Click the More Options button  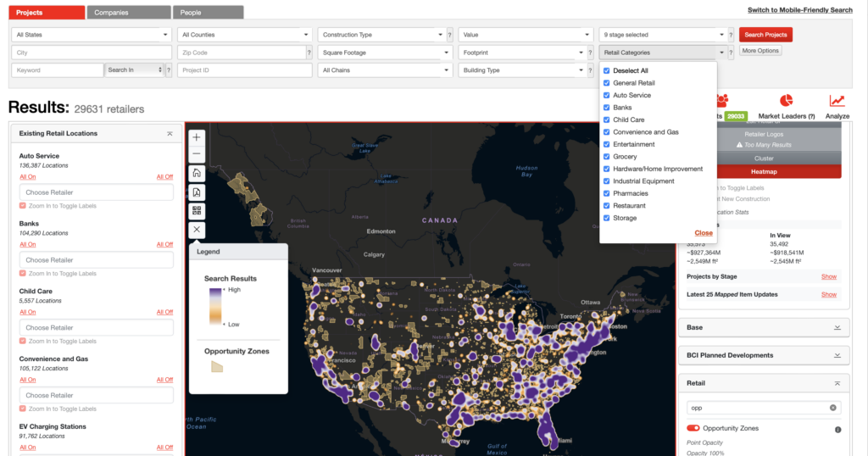click(760, 50)
